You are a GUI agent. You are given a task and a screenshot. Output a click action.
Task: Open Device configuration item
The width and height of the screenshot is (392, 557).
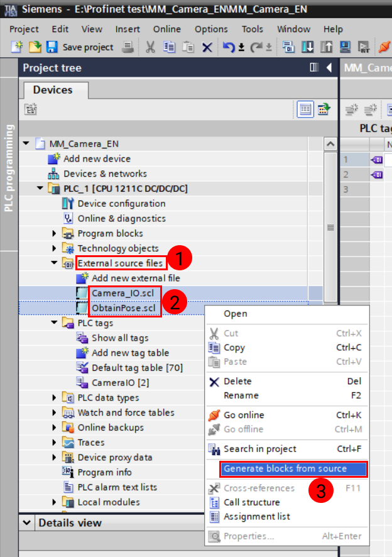pos(121,204)
